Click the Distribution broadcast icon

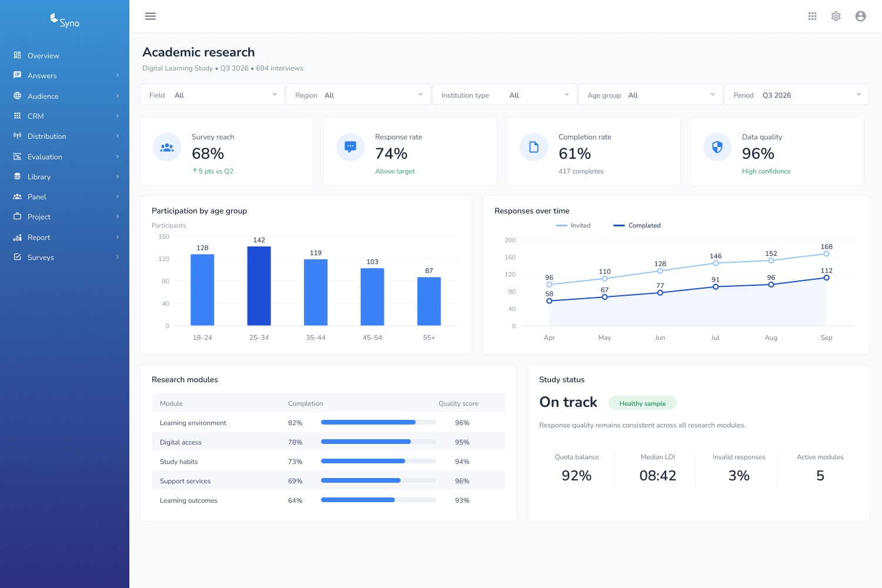(17, 136)
